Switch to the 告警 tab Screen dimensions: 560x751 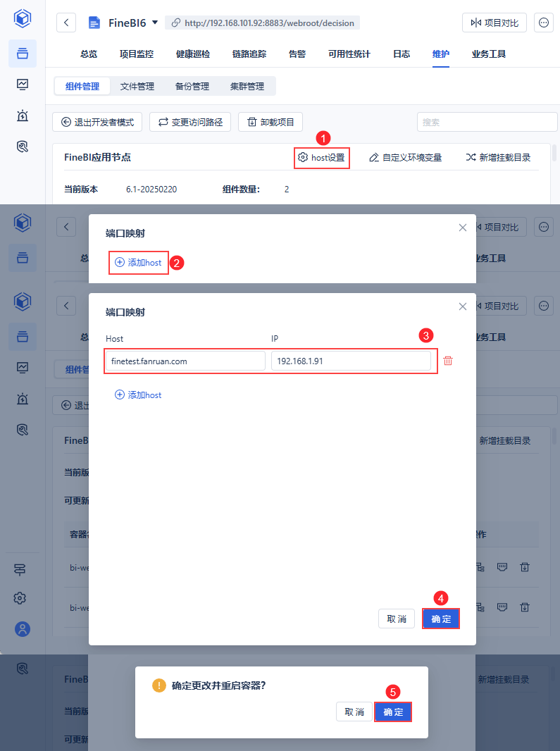pyautogui.click(x=297, y=54)
